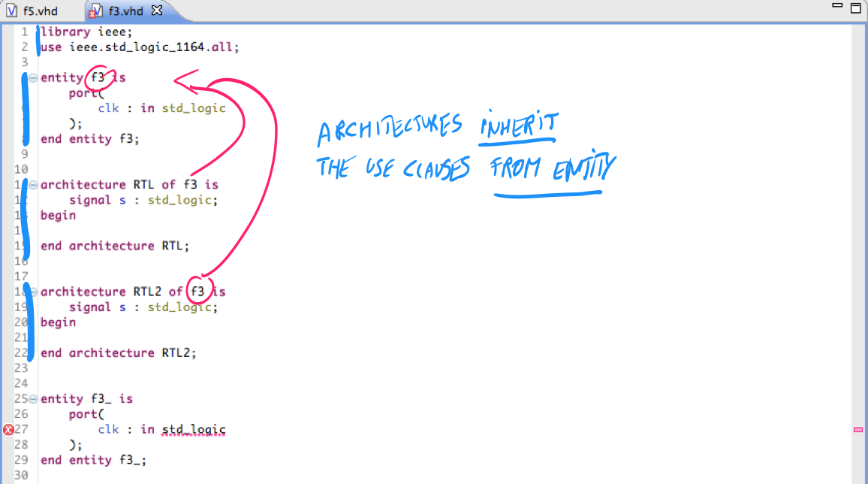Image resolution: width=868 pixels, height=484 pixels.
Task: Minimize the editor area
Action: 837,5
